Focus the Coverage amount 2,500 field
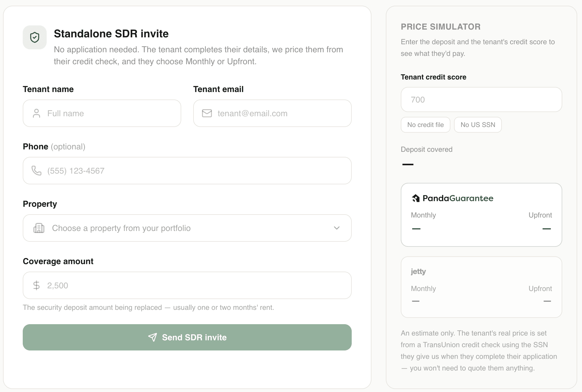Image resolution: width=582 pixels, height=392 pixels. 187,285
